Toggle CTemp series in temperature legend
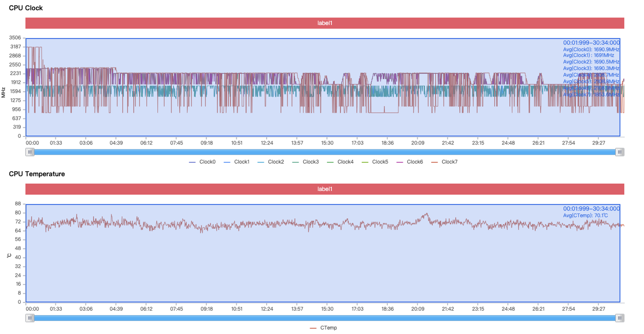644x334 pixels. click(323, 328)
